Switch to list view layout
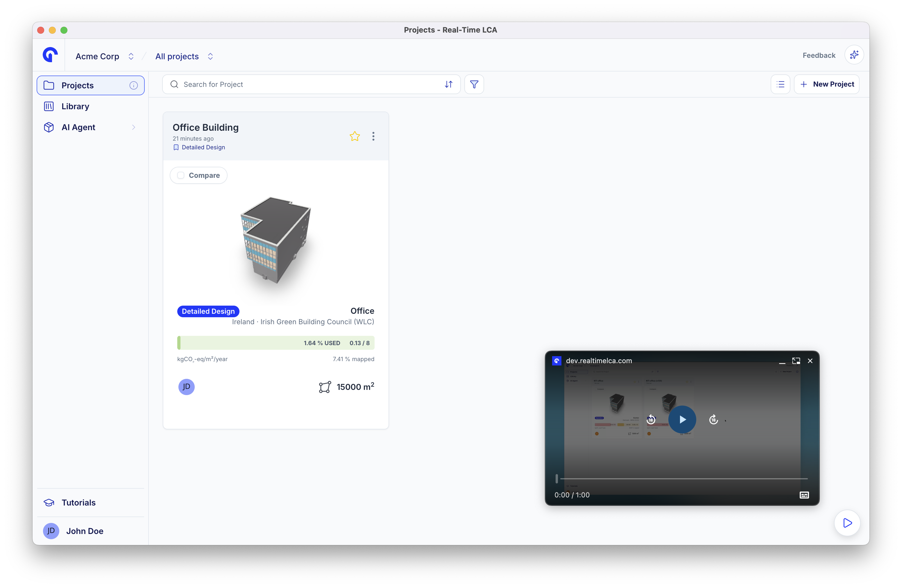902x588 pixels. pos(780,84)
